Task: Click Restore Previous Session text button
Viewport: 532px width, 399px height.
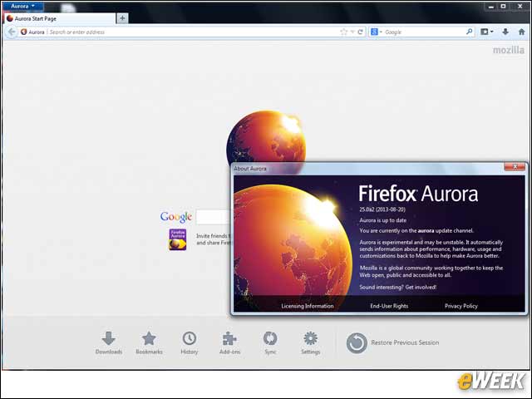Action: (405, 342)
